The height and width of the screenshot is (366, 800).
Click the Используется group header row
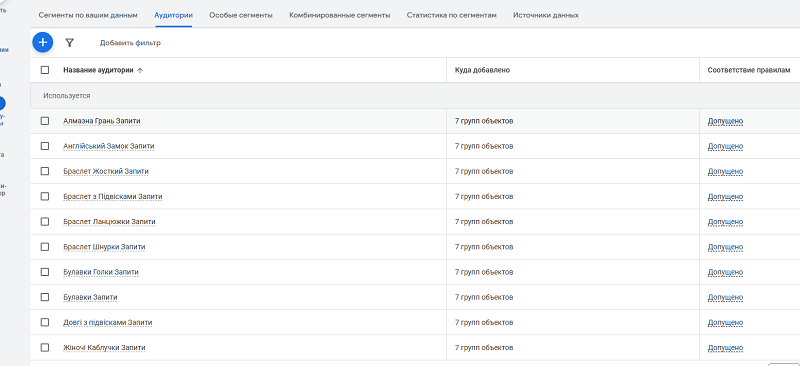415,95
